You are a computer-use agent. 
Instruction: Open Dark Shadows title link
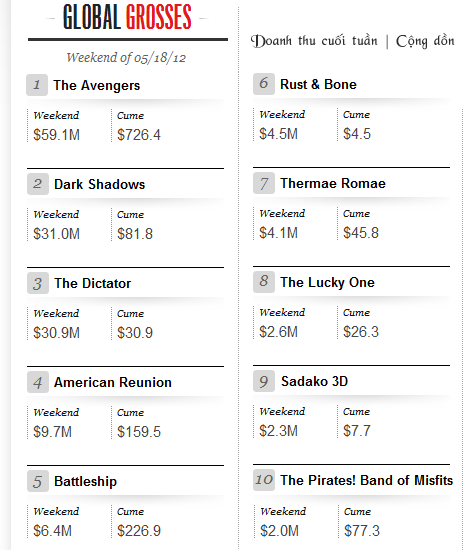point(99,185)
